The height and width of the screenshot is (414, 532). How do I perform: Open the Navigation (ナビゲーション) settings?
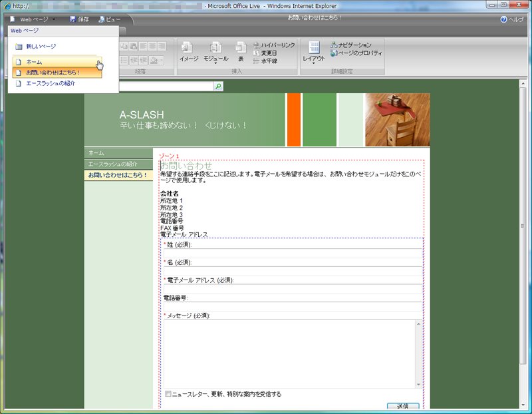coord(351,45)
